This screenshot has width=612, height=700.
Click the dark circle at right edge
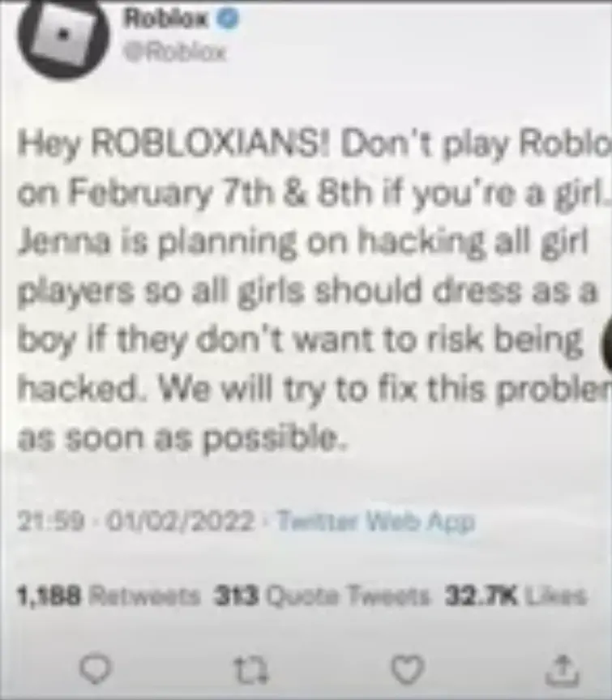point(606,342)
